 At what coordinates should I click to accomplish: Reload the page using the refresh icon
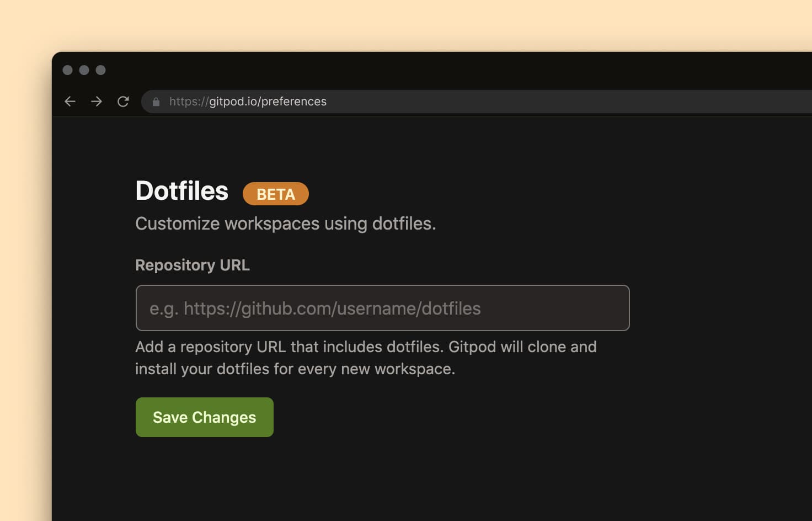(124, 102)
